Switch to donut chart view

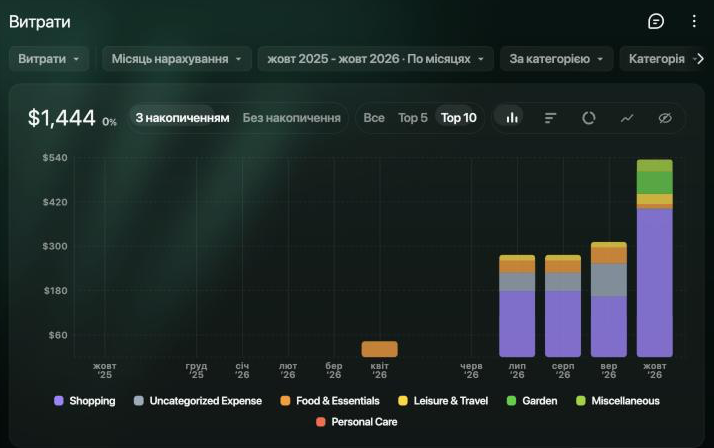[x=588, y=118]
